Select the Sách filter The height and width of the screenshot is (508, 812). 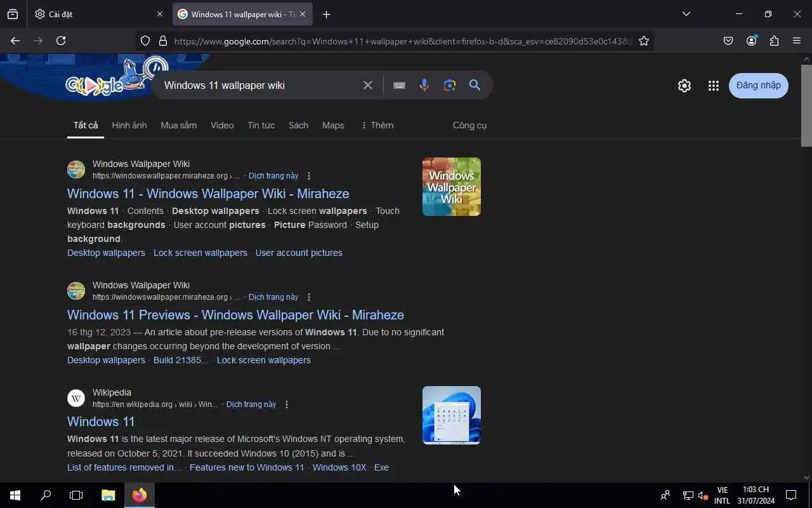pos(298,125)
